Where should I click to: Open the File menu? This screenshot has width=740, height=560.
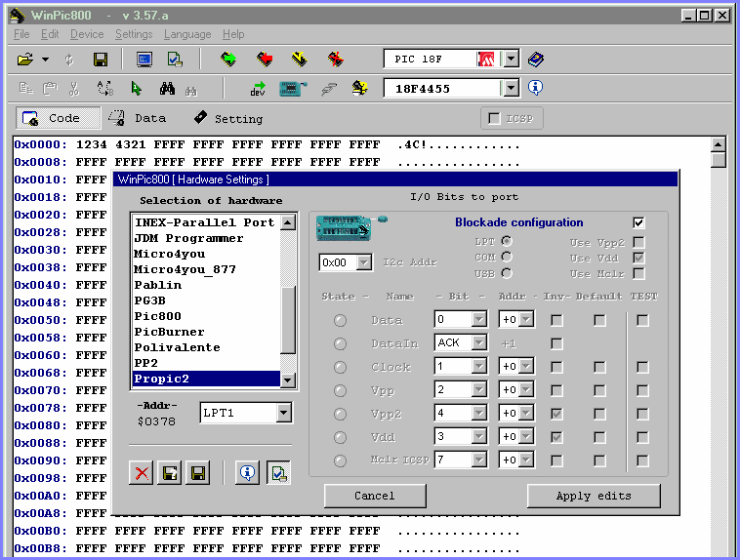21,34
